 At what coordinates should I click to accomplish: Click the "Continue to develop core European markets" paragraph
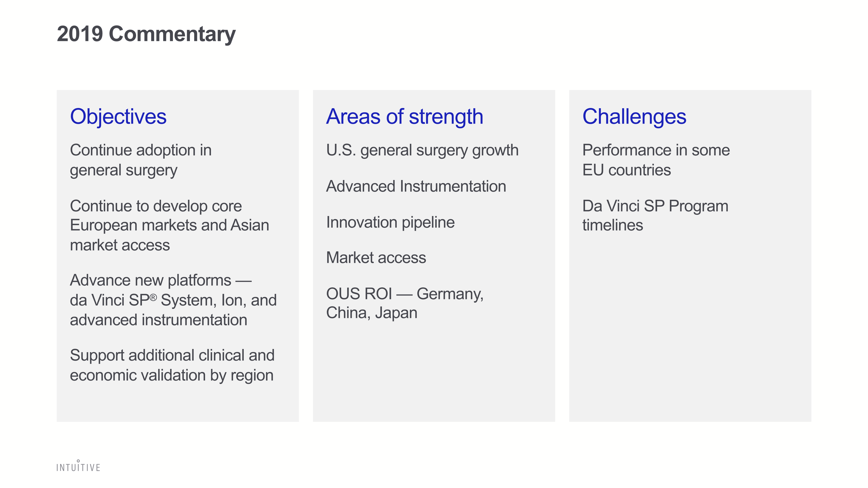(169, 225)
